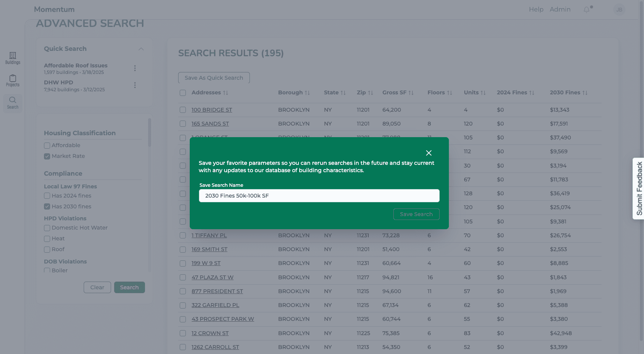Open the Submit Feedback side tab
This screenshot has height=354, width=644.
tap(639, 188)
